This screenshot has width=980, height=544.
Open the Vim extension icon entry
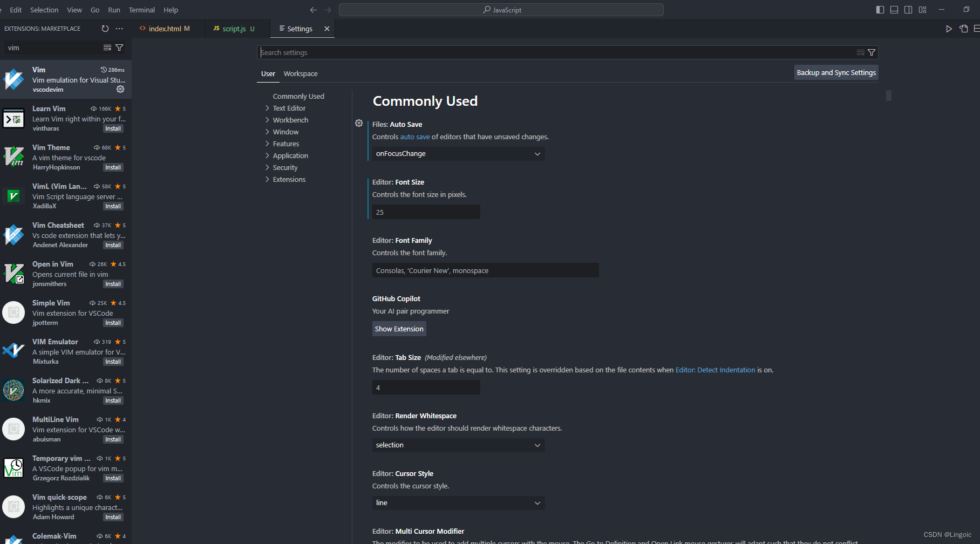pyautogui.click(x=13, y=79)
